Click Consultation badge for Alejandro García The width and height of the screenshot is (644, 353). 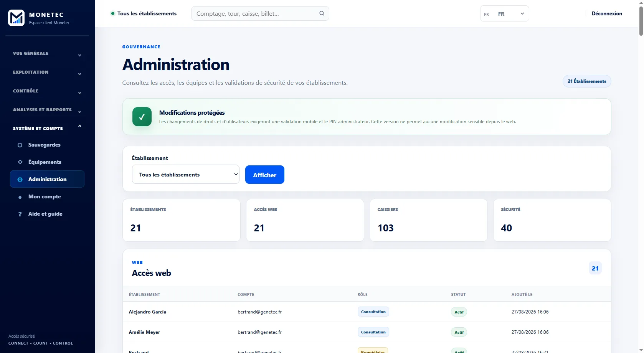click(x=373, y=312)
